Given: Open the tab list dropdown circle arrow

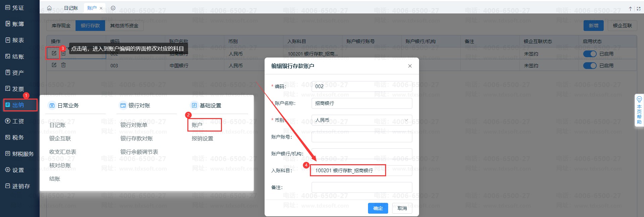Looking at the screenshot, I should pos(113,8).
